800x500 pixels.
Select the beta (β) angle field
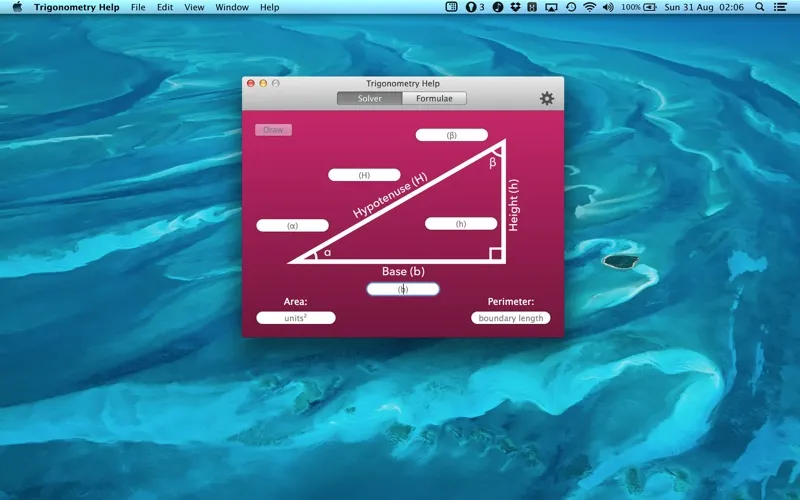[452, 135]
